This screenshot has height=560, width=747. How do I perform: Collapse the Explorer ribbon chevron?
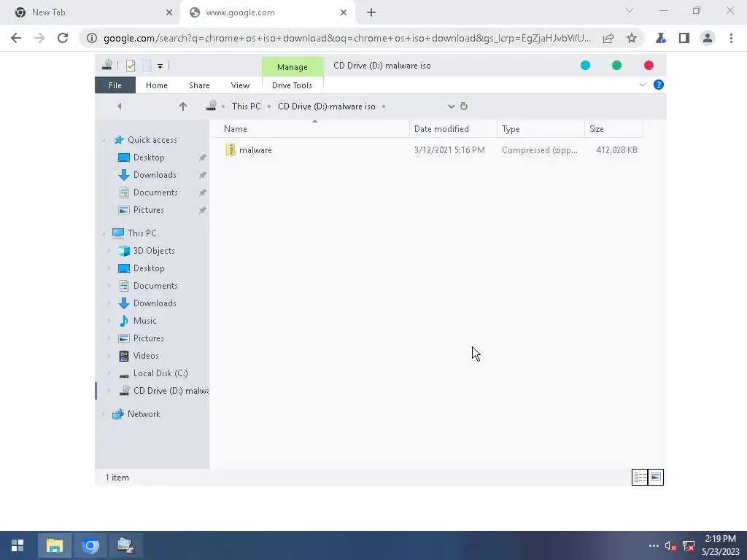pyautogui.click(x=642, y=85)
